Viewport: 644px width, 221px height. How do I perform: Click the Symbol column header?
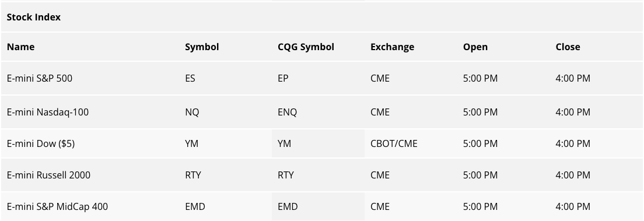[202, 47]
